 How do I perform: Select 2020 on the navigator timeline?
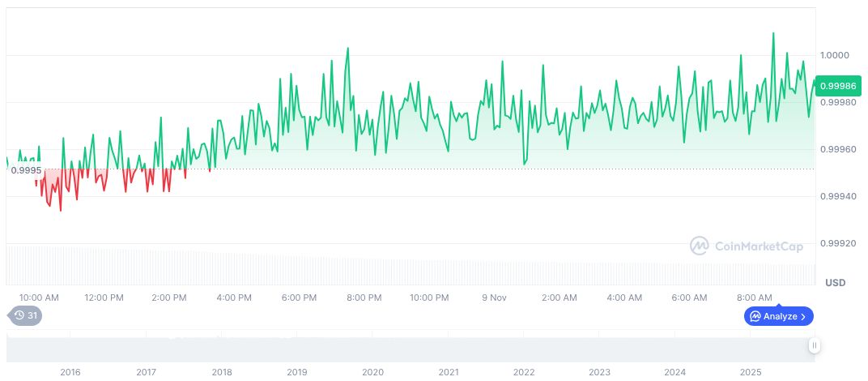point(372,372)
